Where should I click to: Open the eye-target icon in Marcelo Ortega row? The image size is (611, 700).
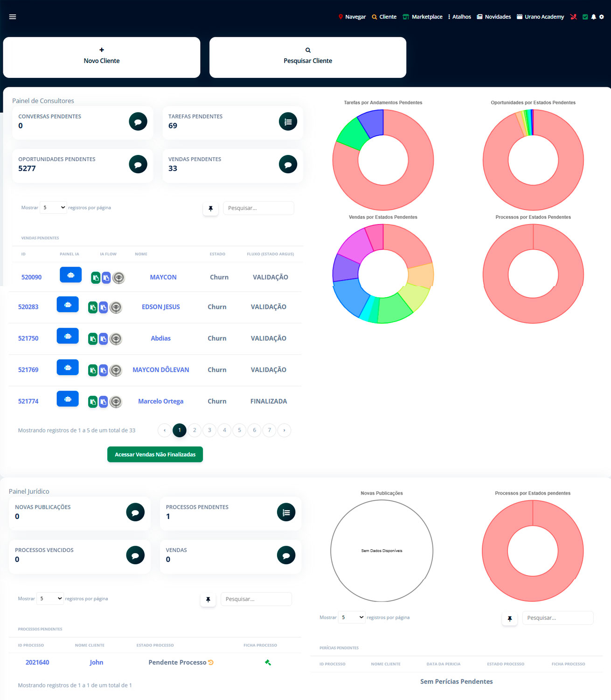click(x=116, y=402)
